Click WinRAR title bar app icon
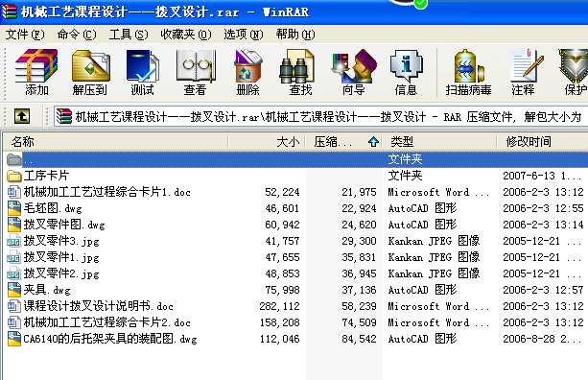 click(10, 12)
